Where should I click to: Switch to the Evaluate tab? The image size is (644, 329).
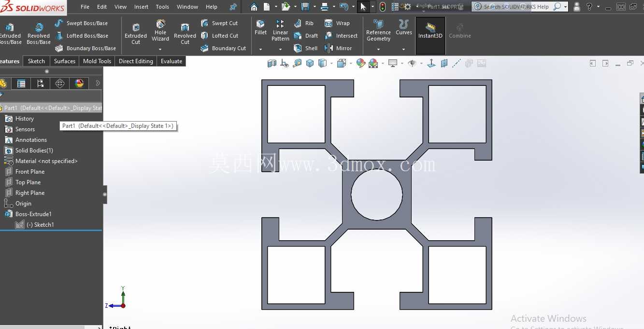click(x=172, y=61)
